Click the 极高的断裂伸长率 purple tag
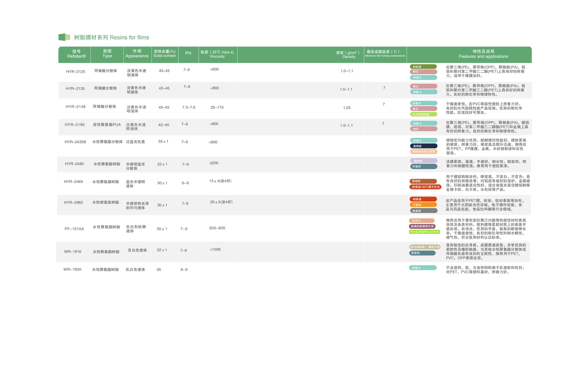574x392 pixels. pos(422,226)
